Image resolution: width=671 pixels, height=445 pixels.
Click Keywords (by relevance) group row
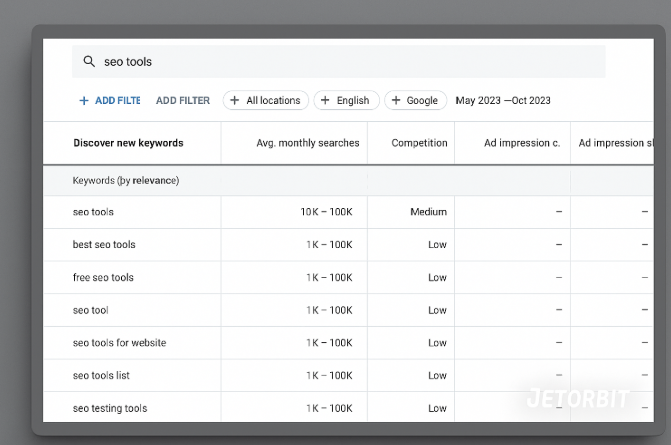point(348,181)
